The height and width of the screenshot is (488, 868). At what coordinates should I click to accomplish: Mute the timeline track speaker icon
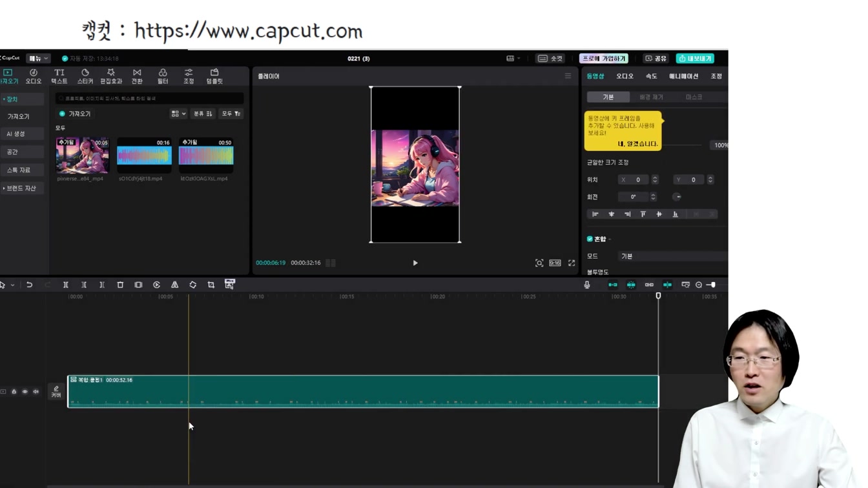(36, 392)
